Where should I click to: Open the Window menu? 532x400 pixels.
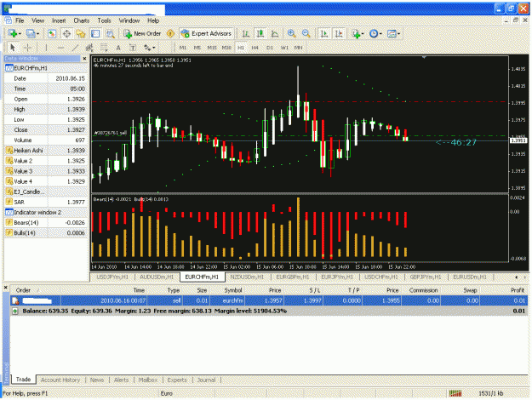point(129,20)
